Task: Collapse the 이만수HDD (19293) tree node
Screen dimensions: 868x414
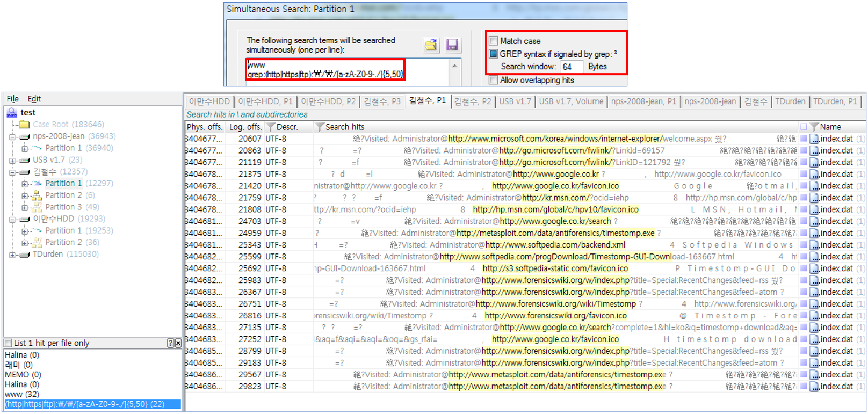Action: [x=12, y=220]
